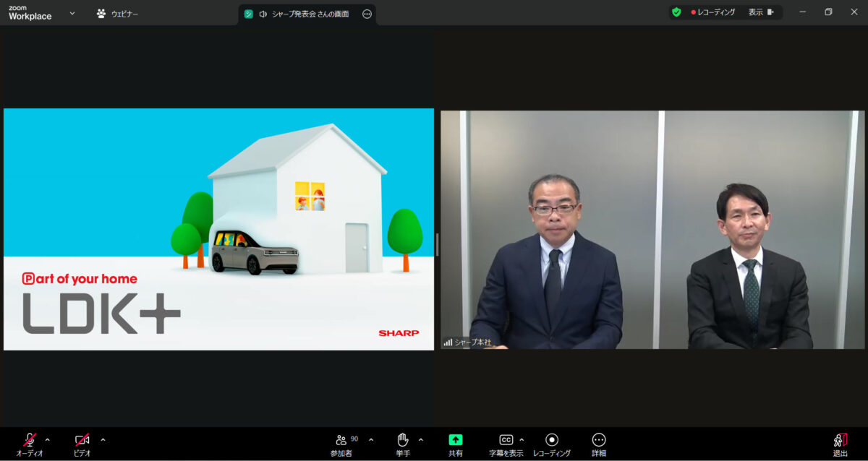Viewport: 868px width, 461px height.
Task: Click the green 共有 share screen icon
Action: pos(455,440)
